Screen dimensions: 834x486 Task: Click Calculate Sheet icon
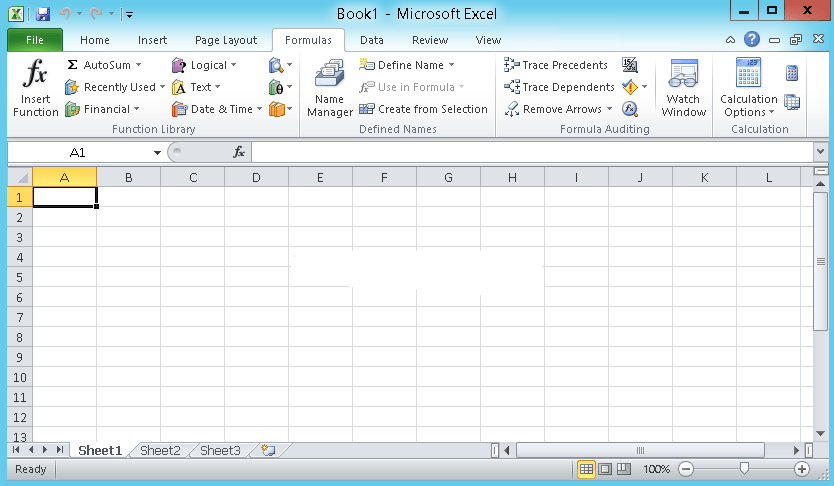pyautogui.click(x=792, y=102)
